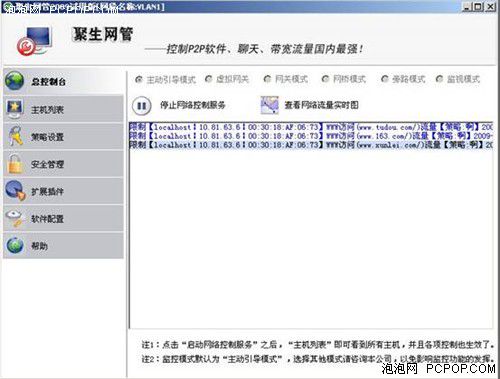The width and height of the screenshot is (500, 379).
Task: Open 软件配置 in the sidebar
Action: coord(63,218)
